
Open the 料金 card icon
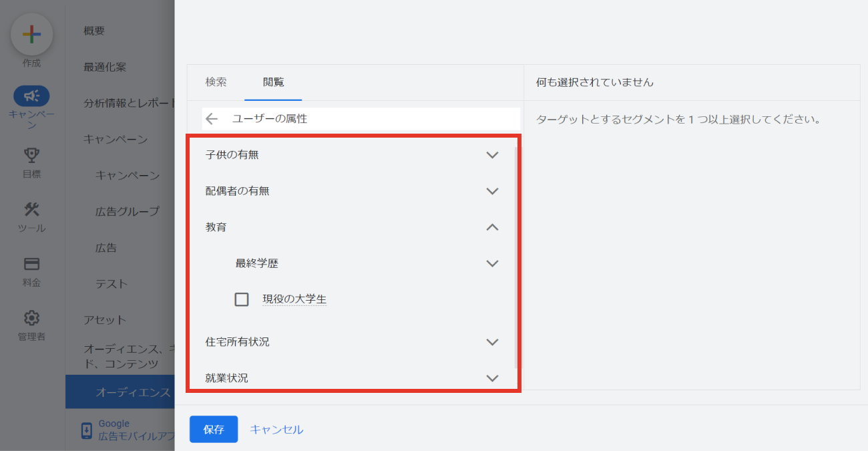coord(31,264)
